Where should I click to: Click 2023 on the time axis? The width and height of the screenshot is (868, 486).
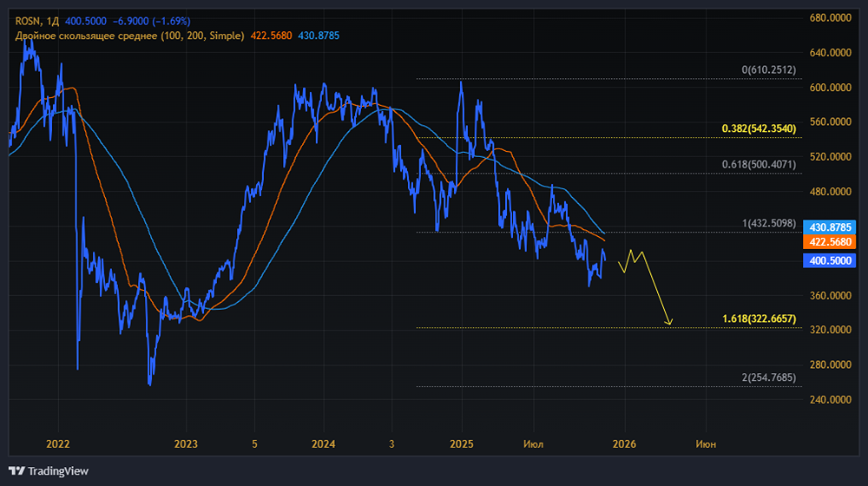tap(186, 443)
